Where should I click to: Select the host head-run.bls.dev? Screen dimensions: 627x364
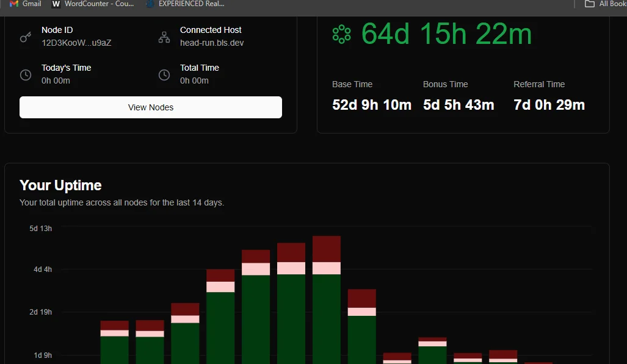[x=212, y=43]
